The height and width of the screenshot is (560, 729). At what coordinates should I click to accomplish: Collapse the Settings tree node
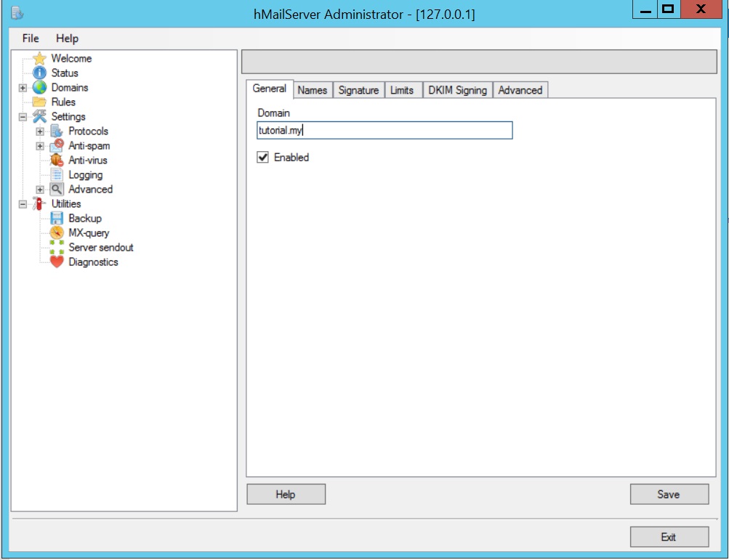coord(23,117)
